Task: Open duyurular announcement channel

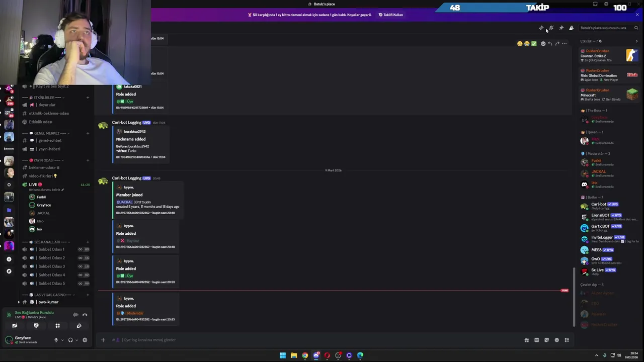Action: [55, 105]
